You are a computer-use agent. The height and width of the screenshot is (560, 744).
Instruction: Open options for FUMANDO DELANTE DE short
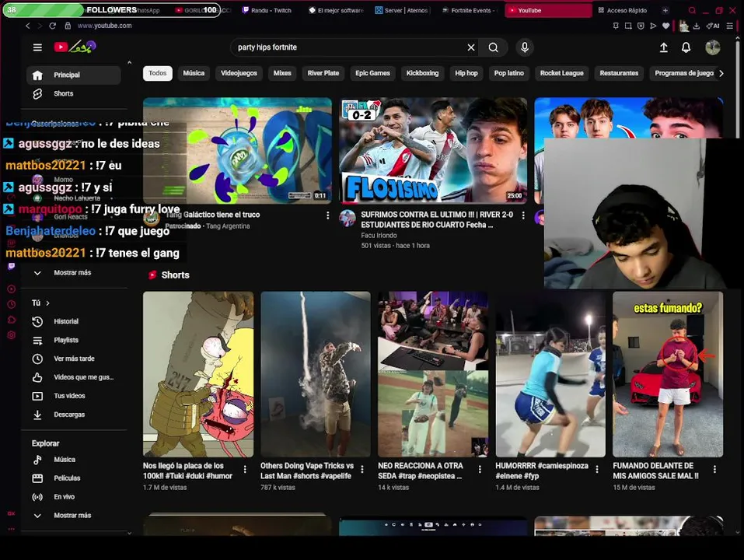[x=714, y=469]
